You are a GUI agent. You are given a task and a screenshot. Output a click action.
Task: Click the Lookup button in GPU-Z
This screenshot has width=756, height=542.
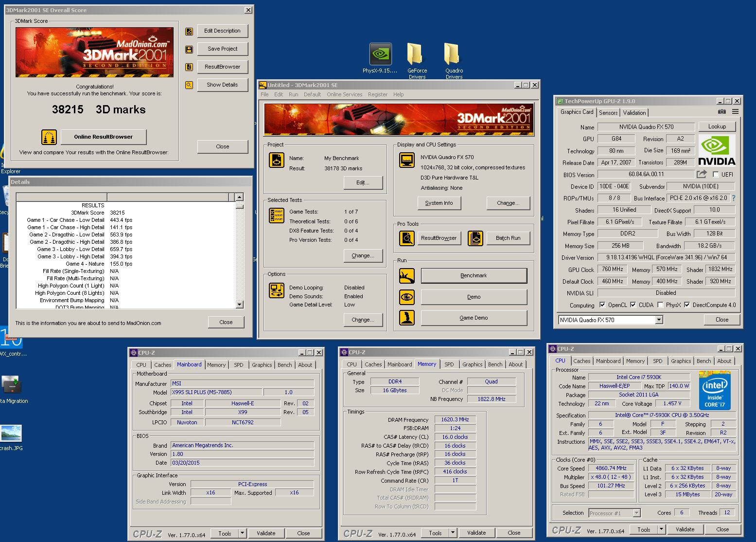[x=717, y=126]
